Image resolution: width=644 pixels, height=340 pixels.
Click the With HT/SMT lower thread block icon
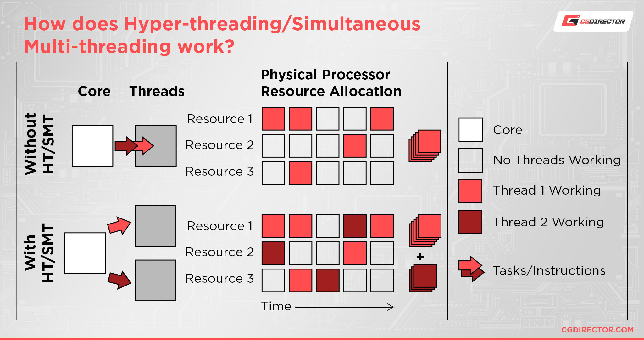click(154, 277)
